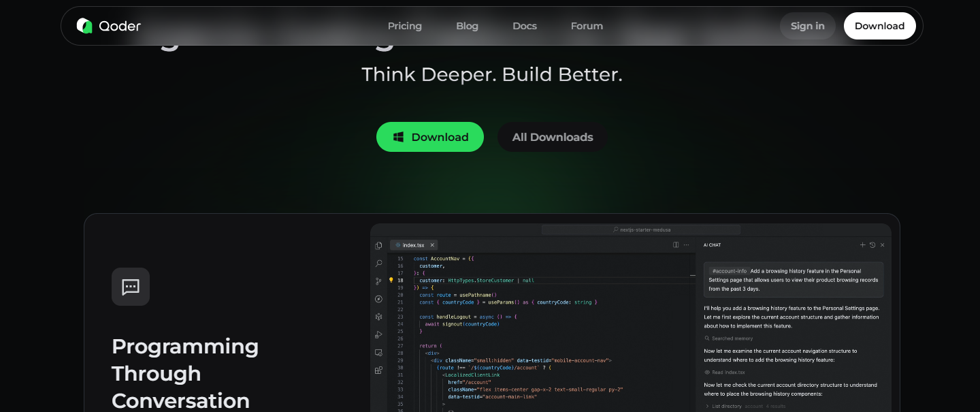This screenshot has height=412, width=980.
Task: Click the #account-info tag in the chat
Action: click(x=729, y=271)
